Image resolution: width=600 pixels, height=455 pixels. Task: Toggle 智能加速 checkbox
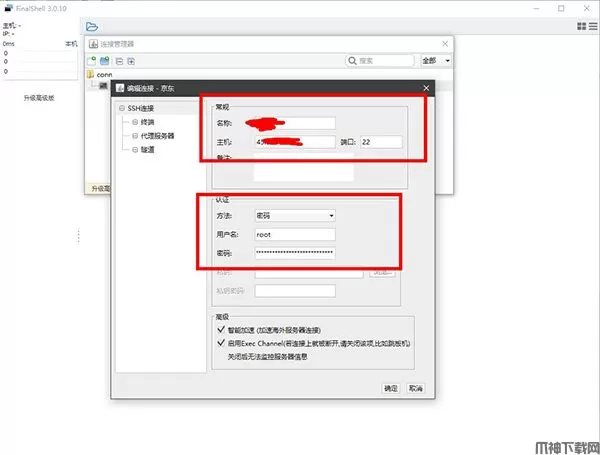pos(221,329)
